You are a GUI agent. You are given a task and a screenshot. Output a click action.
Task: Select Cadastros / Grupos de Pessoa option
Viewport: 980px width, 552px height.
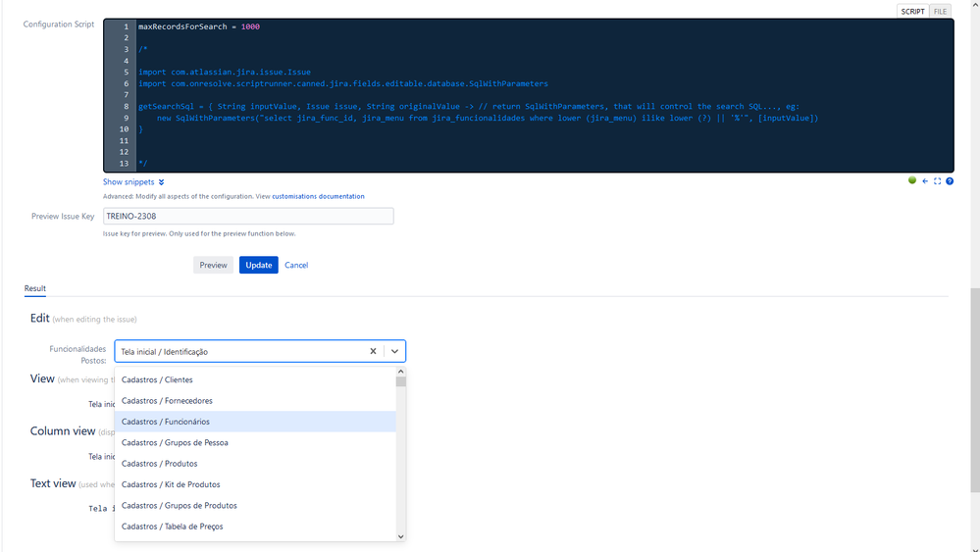click(x=255, y=442)
